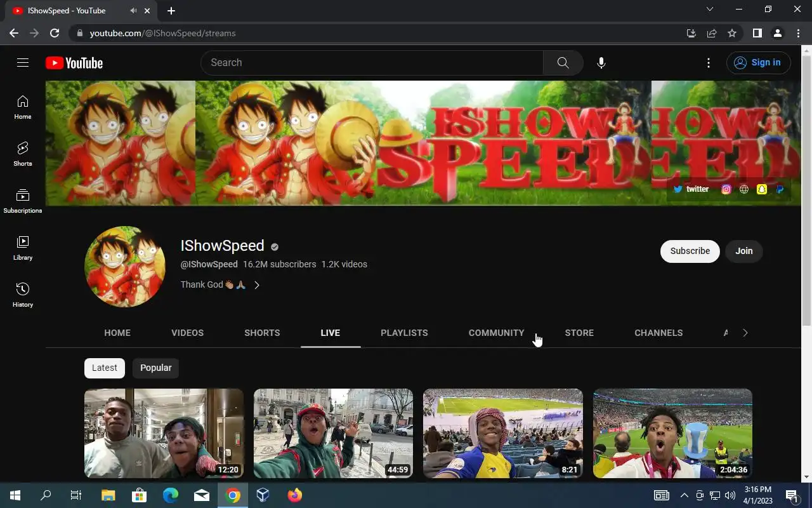Reload the page
Screen dimensions: 812x508
coord(55,33)
